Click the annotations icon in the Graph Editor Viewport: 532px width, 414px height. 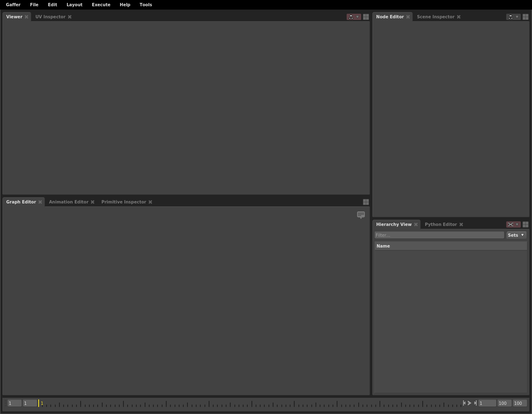pyautogui.click(x=361, y=215)
